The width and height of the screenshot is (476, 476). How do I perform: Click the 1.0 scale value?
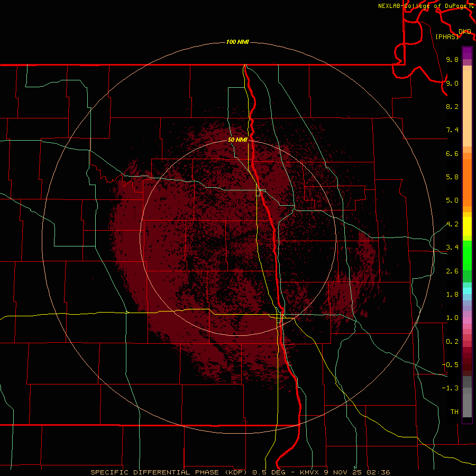pos(452,317)
